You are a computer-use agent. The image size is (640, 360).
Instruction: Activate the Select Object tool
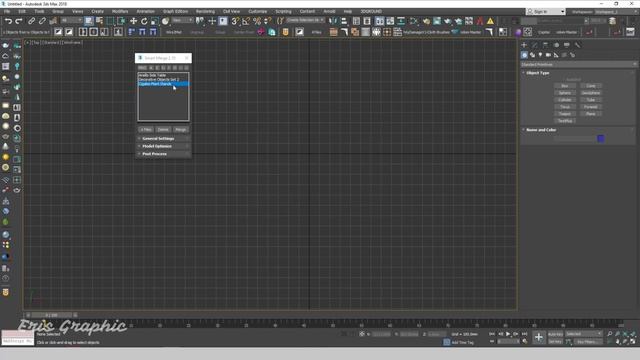[x=89, y=21]
